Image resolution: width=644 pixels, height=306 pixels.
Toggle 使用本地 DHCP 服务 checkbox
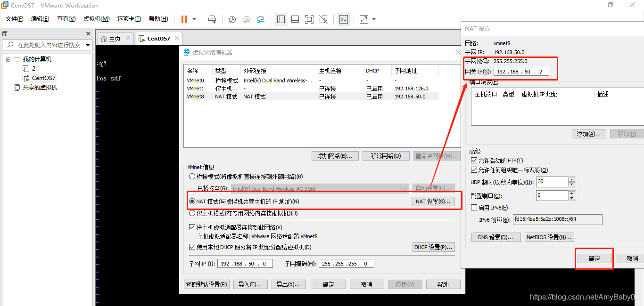point(192,247)
